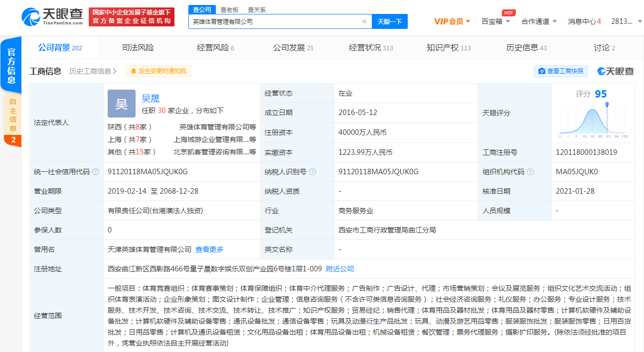This screenshot has height=352, width=644.
Task: Switch to 查关系 search tab
Action: click(x=257, y=9)
